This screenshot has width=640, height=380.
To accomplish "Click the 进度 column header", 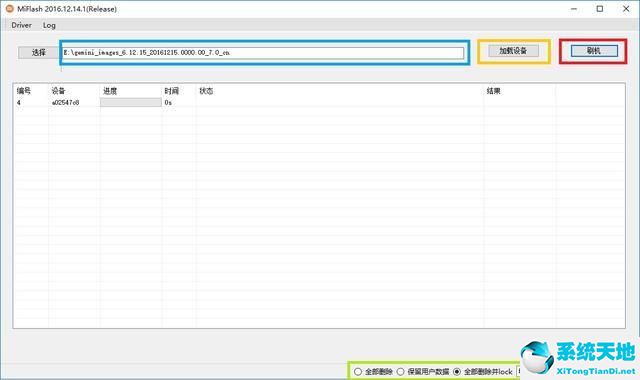I will [x=110, y=91].
